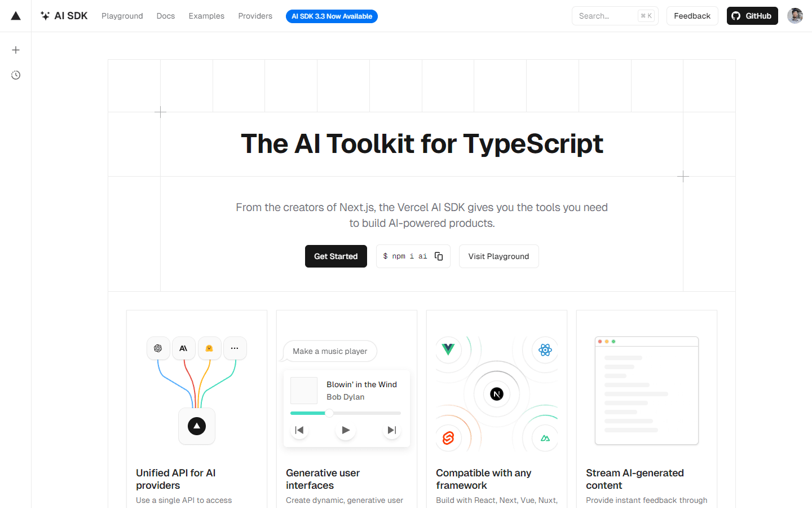Click the Bob Dylan artist text

346,397
